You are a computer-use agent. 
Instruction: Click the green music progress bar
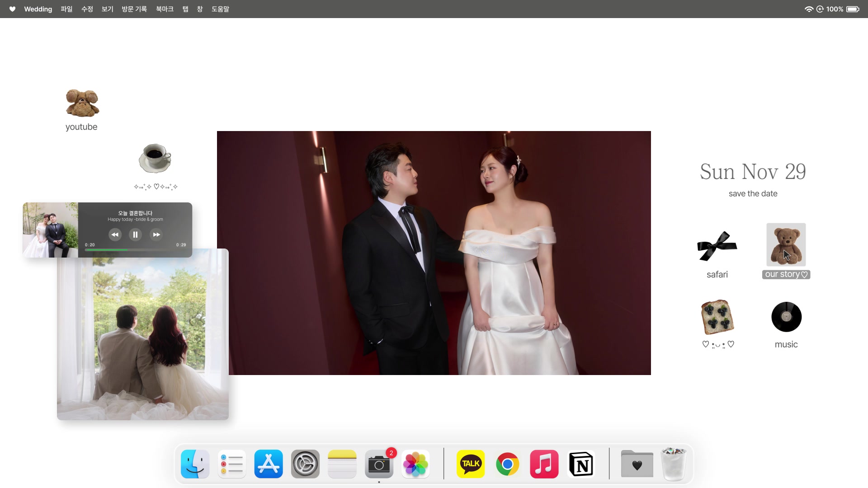coord(135,250)
